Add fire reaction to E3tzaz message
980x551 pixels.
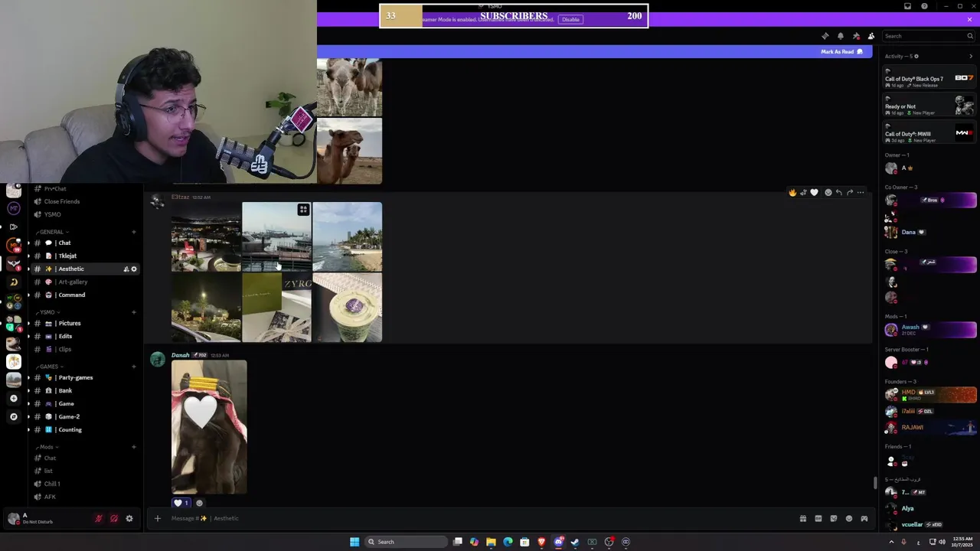[792, 193]
